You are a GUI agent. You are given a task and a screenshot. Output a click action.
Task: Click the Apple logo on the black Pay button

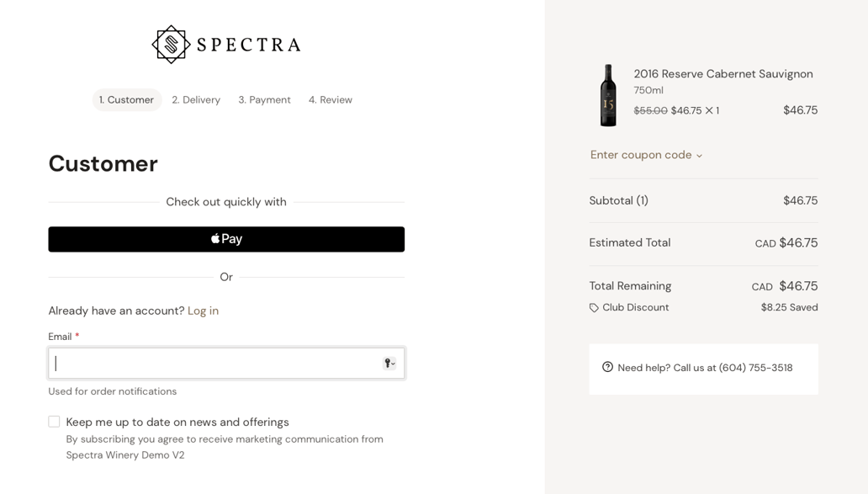(214, 239)
